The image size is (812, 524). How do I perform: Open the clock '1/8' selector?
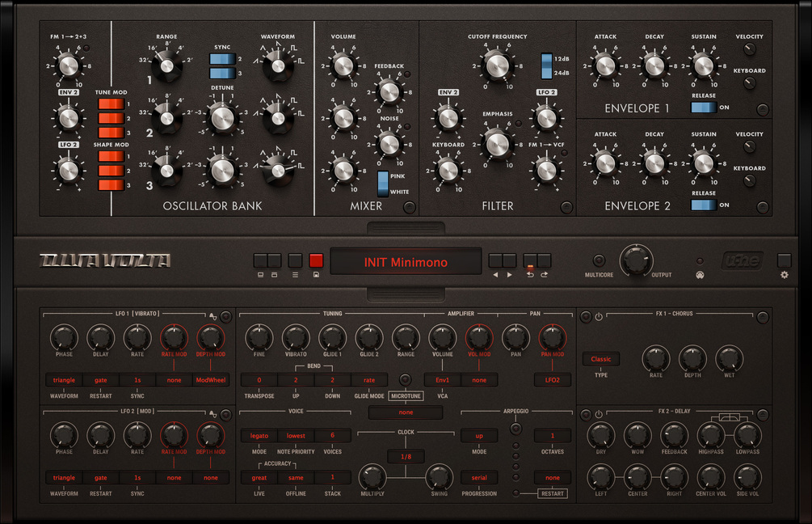[x=406, y=457]
